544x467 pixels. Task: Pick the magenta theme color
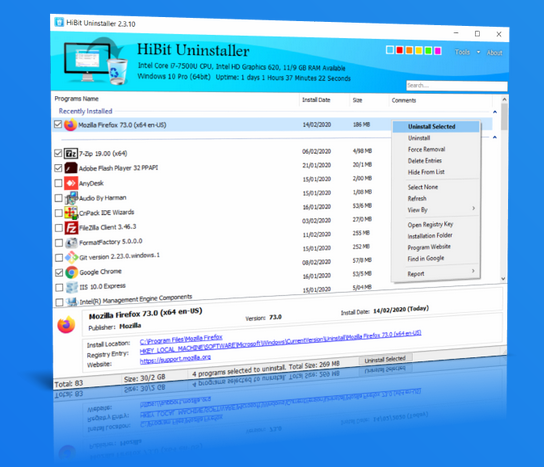coord(438,51)
